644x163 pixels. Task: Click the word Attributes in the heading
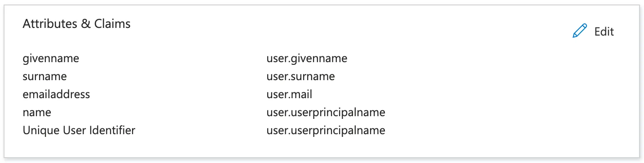pyautogui.click(x=50, y=24)
